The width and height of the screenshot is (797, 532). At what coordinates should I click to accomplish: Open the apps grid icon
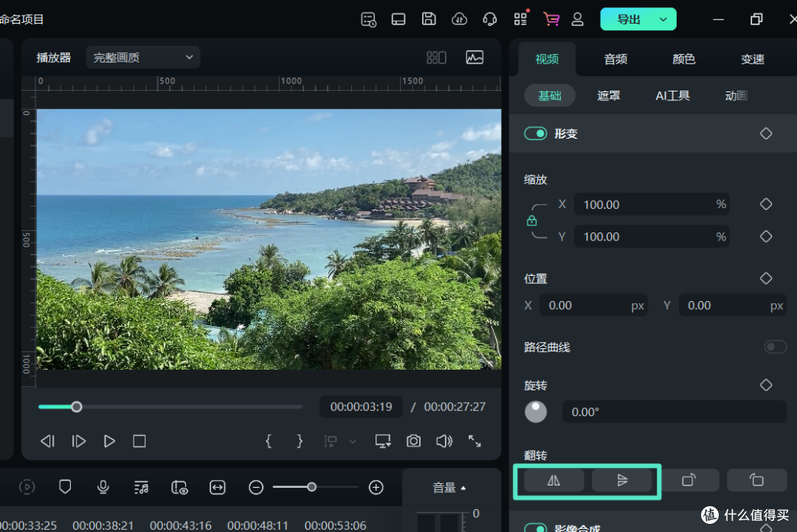point(520,19)
